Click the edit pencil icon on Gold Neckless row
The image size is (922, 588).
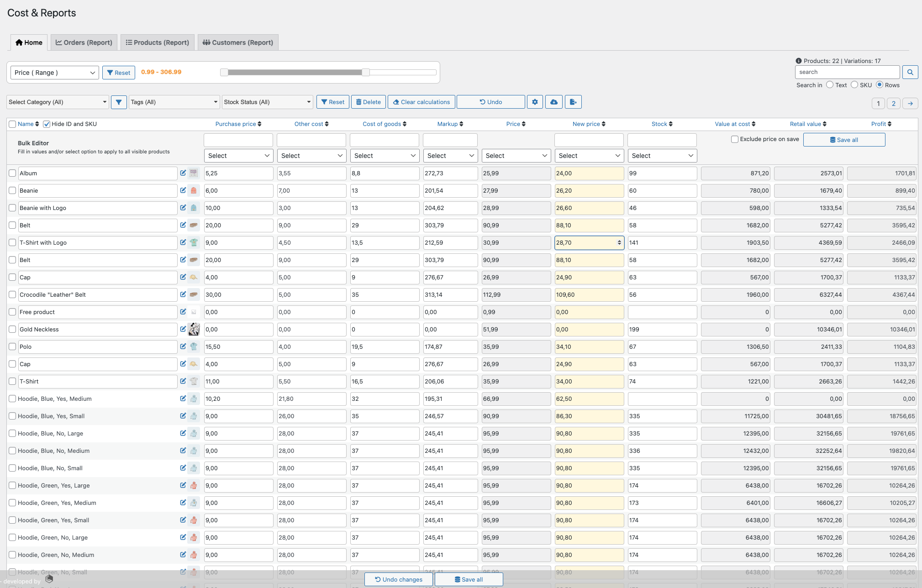183,329
